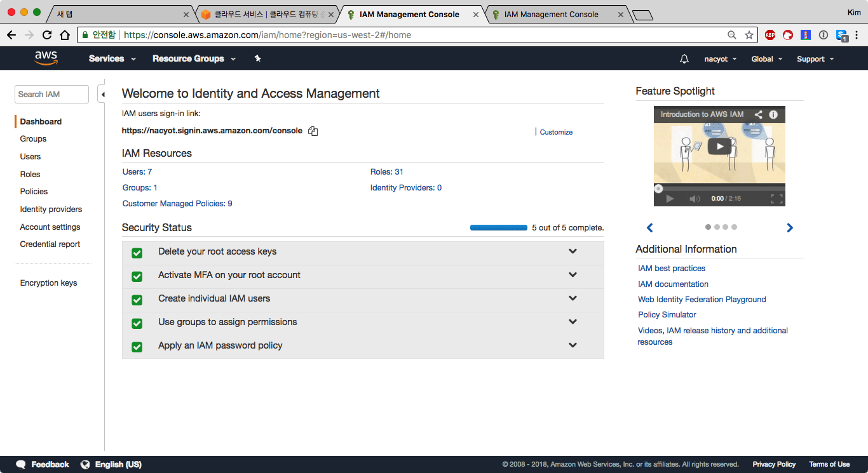Open the Resource Groups dropdown
868x473 pixels.
[194, 58]
